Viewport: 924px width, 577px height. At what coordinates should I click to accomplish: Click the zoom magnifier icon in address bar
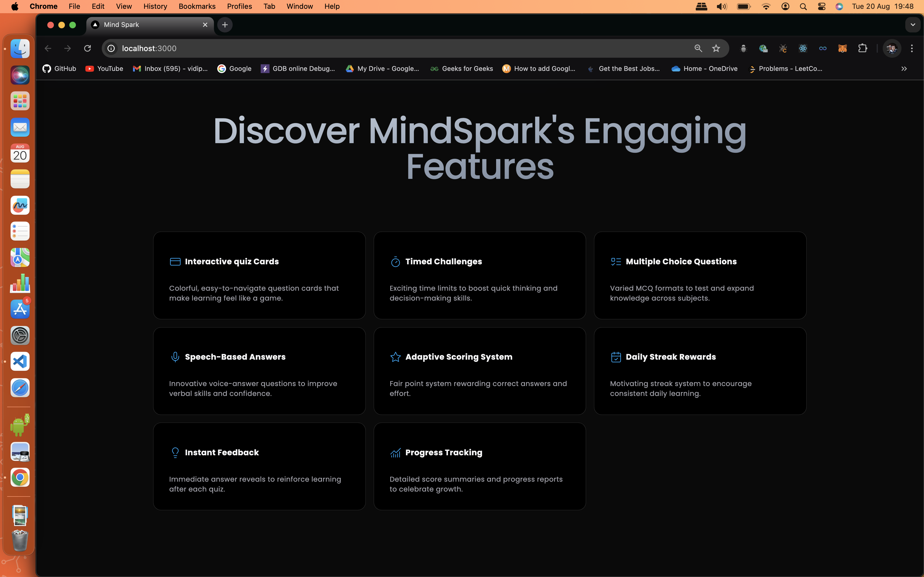698,48
